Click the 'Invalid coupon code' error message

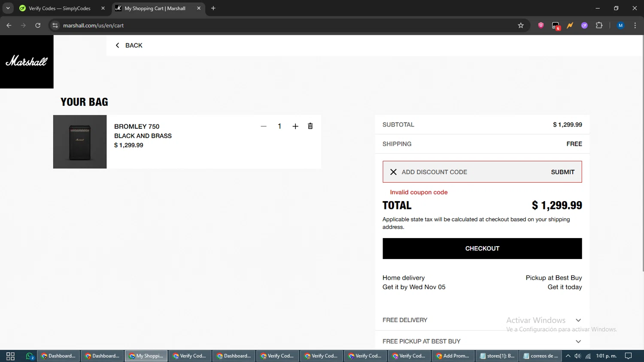(x=419, y=192)
